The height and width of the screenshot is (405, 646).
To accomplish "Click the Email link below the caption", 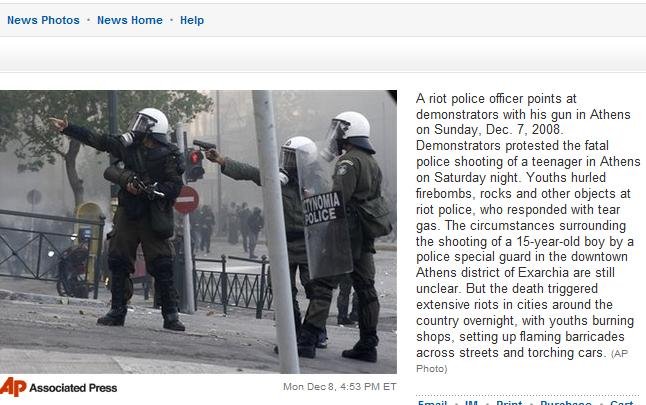I will coord(432,403).
